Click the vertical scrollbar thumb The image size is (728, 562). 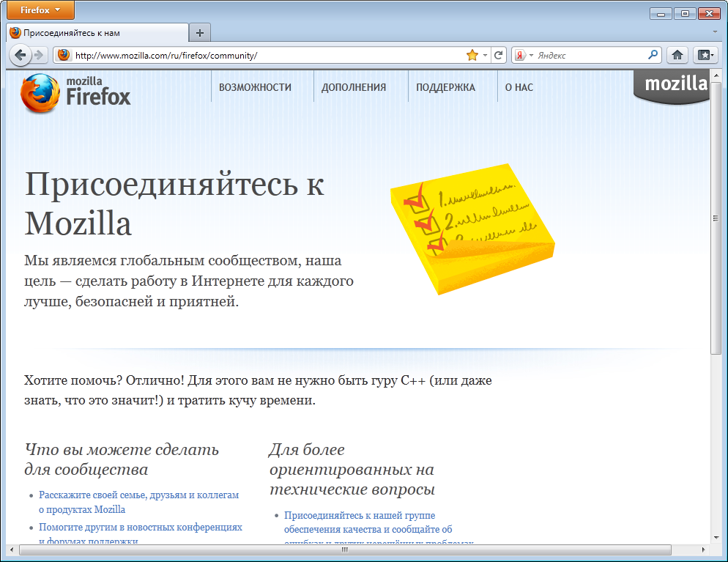point(716,218)
